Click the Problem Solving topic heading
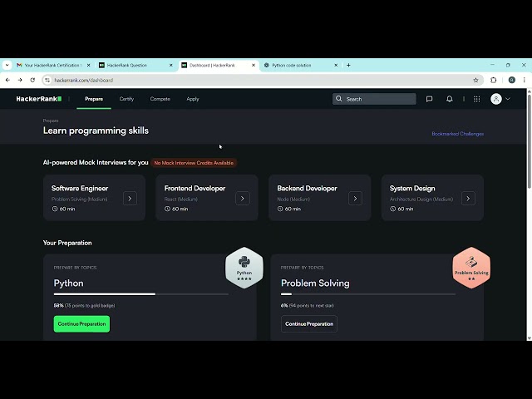The height and width of the screenshot is (399, 532). (315, 283)
